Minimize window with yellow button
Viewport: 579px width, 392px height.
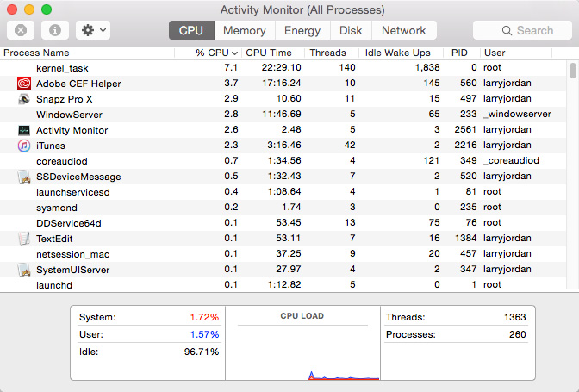29,9
